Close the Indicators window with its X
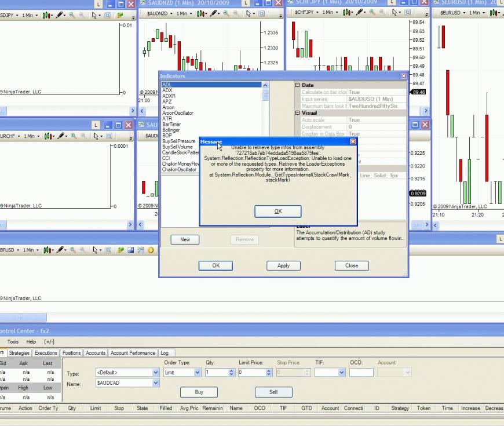The height and width of the screenshot is (426, 504). (403, 76)
